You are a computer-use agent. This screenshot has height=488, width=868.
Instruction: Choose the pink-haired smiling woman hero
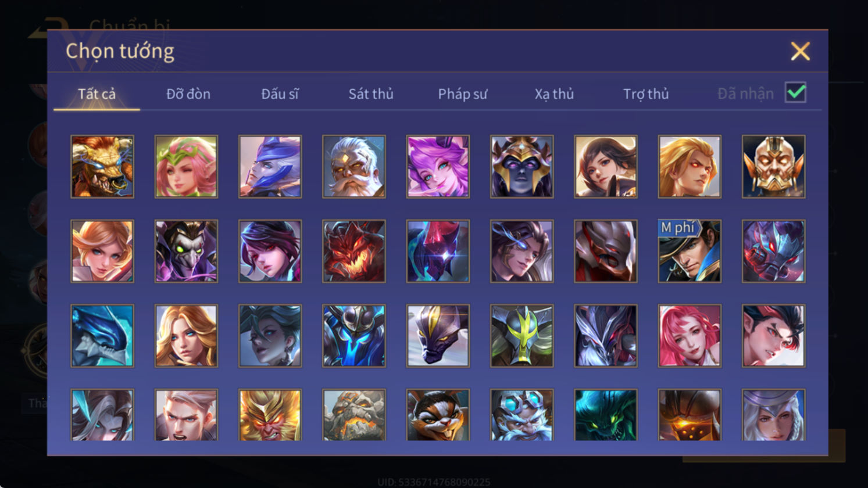(x=690, y=336)
